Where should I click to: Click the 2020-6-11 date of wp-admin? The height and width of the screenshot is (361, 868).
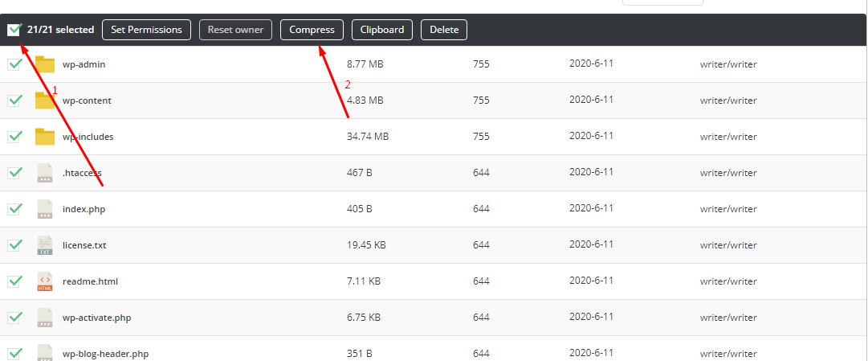(x=591, y=64)
